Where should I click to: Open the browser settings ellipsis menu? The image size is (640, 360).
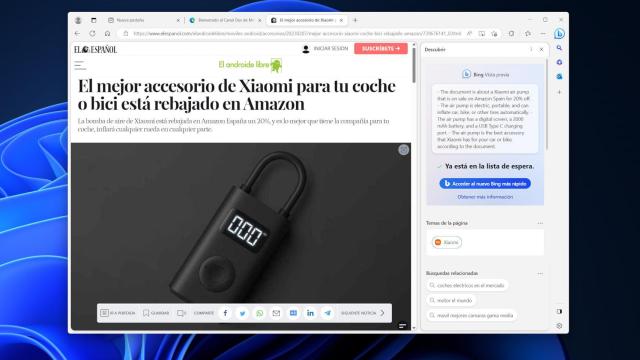click(543, 33)
